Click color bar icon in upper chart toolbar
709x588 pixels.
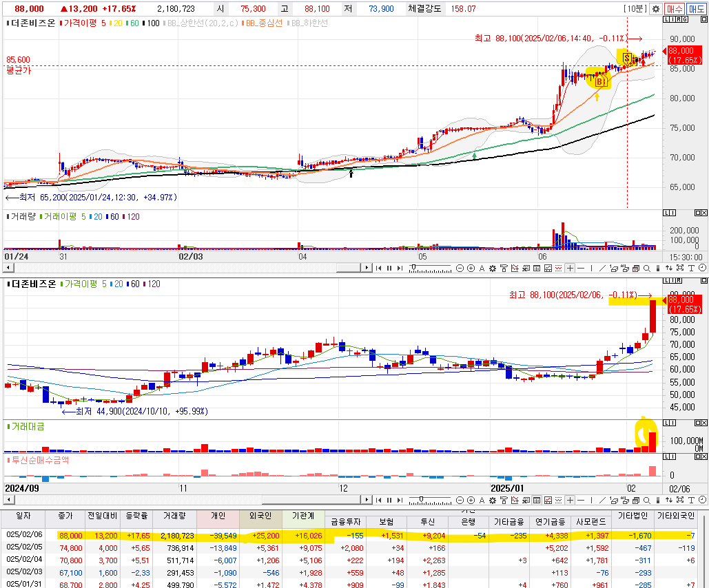[658, 268]
